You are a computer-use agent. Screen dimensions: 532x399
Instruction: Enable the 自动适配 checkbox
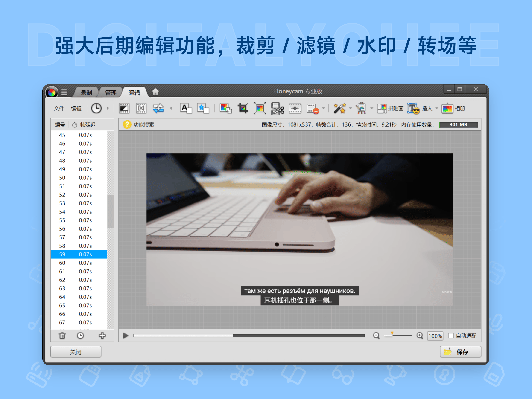(451, 336)
